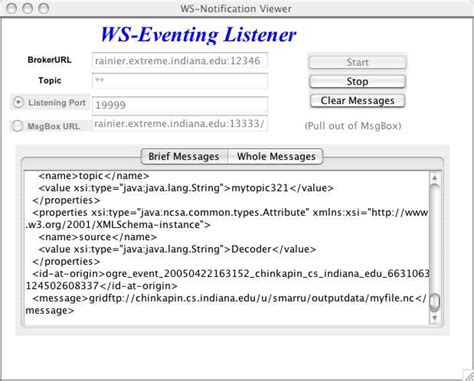Click the "<name>topic</name>" line

click(x=94, y=176)
